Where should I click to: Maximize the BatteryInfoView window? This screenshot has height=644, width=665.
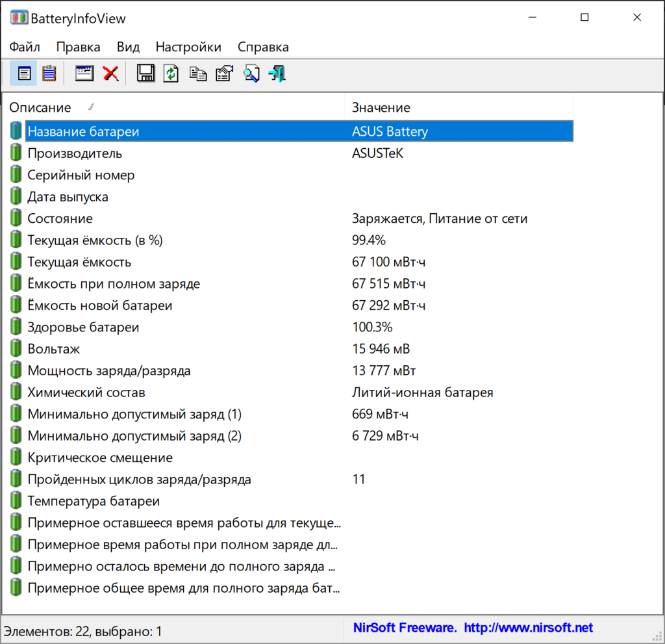(584, 18)
